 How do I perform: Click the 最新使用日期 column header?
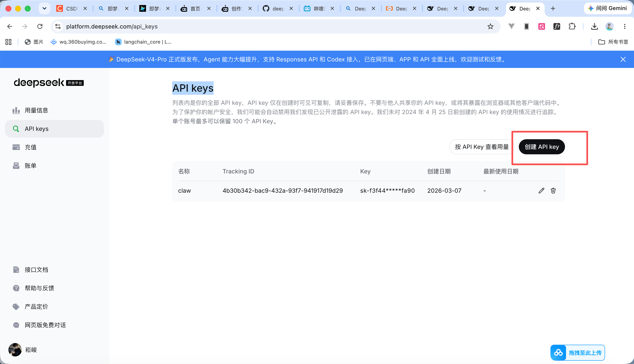(x=501, y=171)
